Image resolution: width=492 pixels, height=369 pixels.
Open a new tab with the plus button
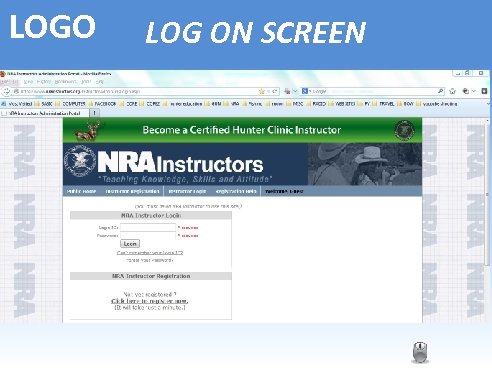[x=94, y=113]
